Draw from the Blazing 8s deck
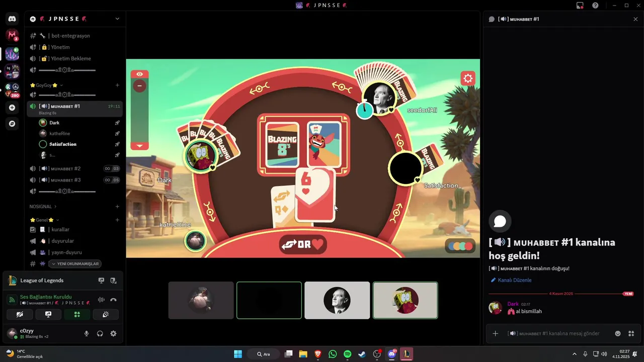 coord(282,144)
